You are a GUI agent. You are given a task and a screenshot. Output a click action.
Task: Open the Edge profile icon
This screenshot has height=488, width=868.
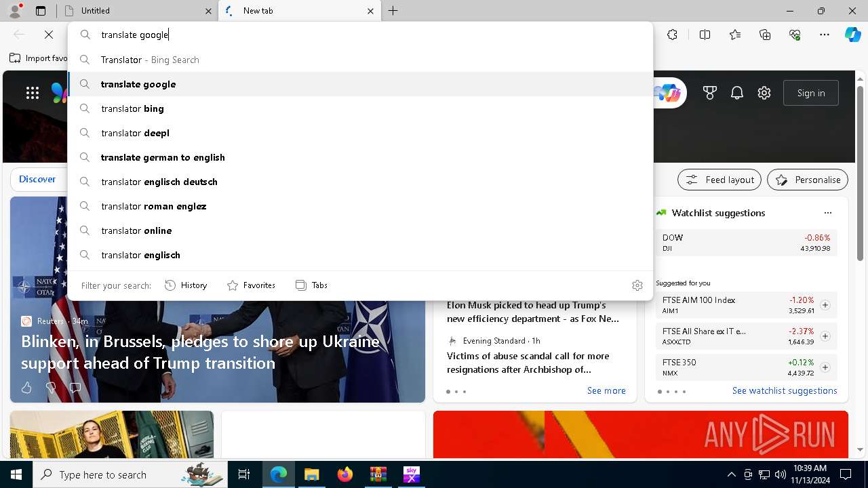15,11
